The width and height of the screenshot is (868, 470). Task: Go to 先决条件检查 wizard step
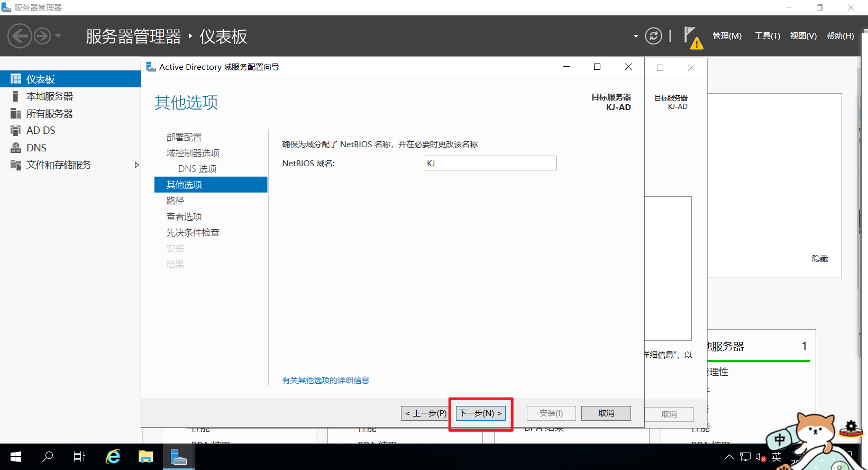pyautogui.click(x=193, y=232)
